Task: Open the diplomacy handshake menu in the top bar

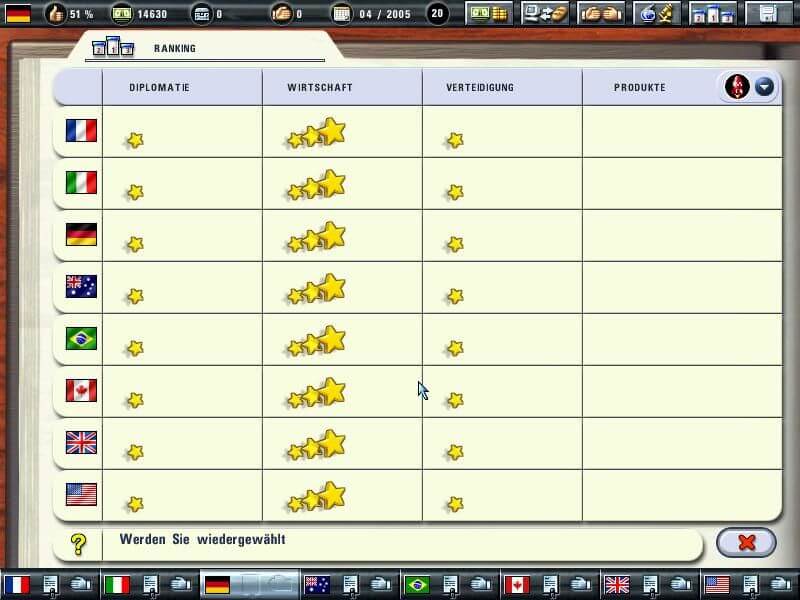Action: tap(601, 13)
